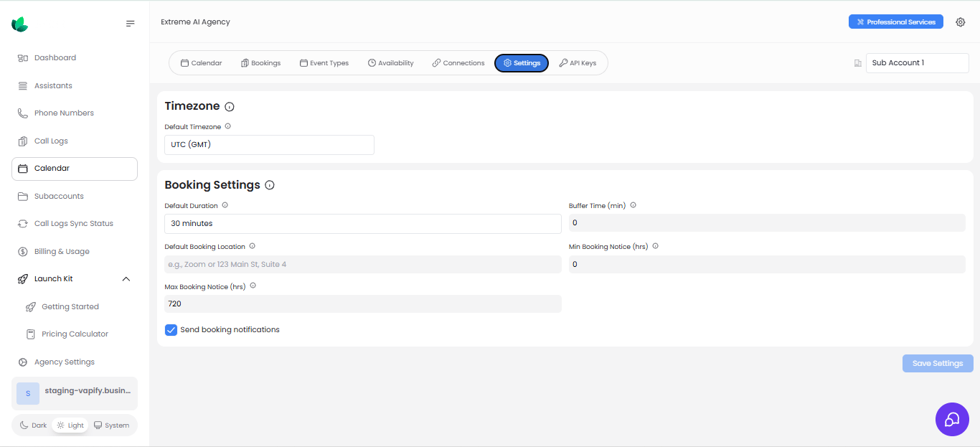This screenshot has height=447, width=980.
Task: Open the Availability tab
Action: [x=391, y=63]
